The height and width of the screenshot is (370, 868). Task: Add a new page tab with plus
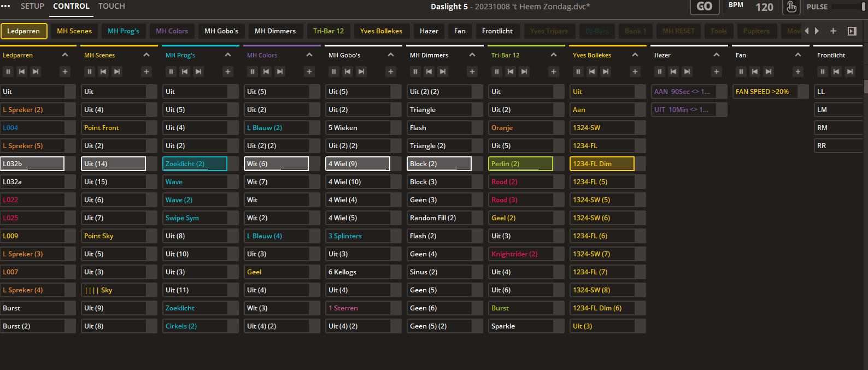833,31
